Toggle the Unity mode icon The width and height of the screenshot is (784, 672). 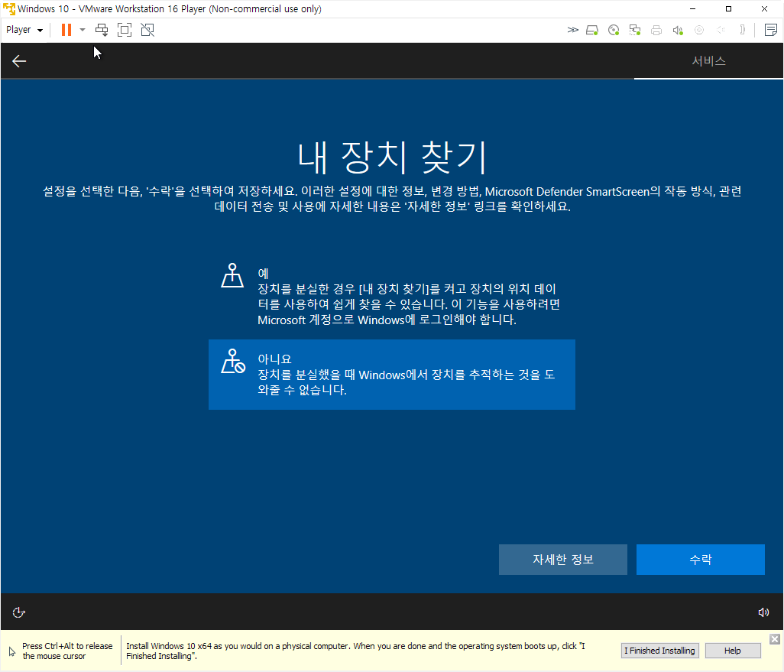click(x=147, y=30)
